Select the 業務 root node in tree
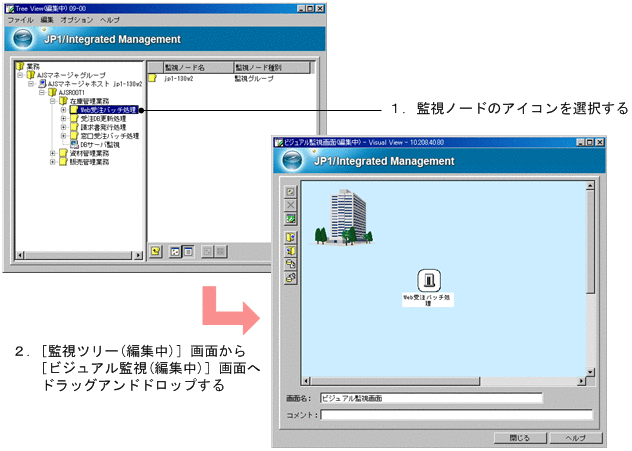Screen dimensions: 632x451 click(33, 66)
